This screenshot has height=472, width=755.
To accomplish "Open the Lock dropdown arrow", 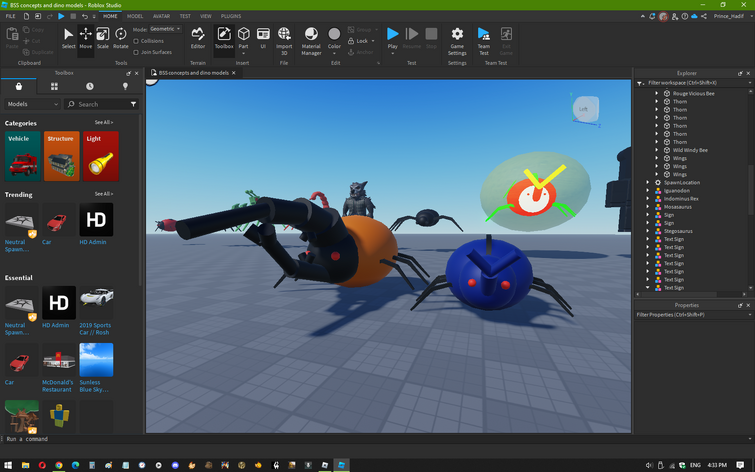I will [x=373, y=41].
